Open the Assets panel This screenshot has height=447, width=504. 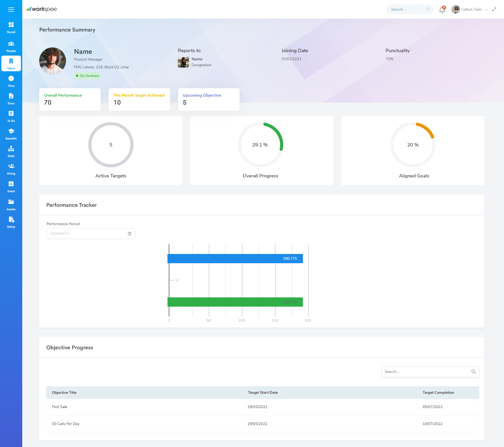click(11, 204)
